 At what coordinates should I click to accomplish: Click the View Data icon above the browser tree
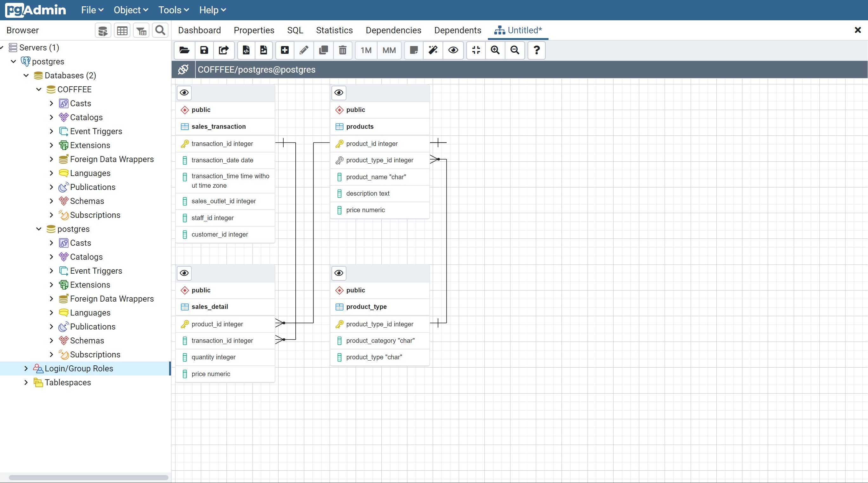point(122,30)
